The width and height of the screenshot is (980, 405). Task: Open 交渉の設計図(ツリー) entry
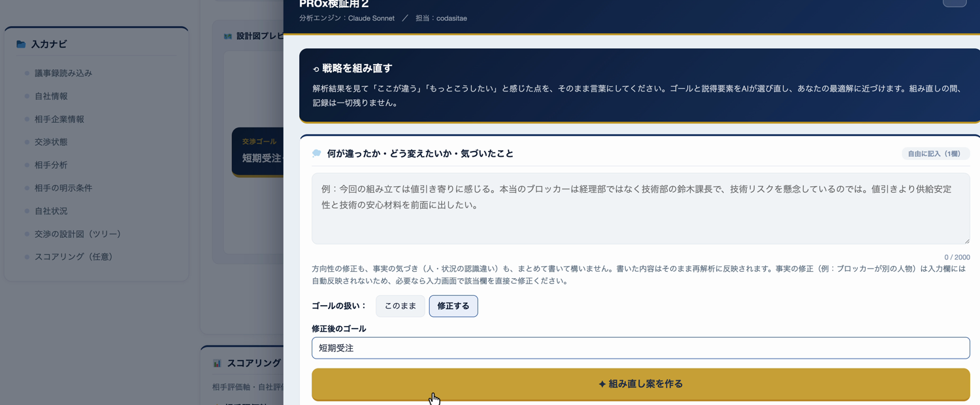pos(78,234)
